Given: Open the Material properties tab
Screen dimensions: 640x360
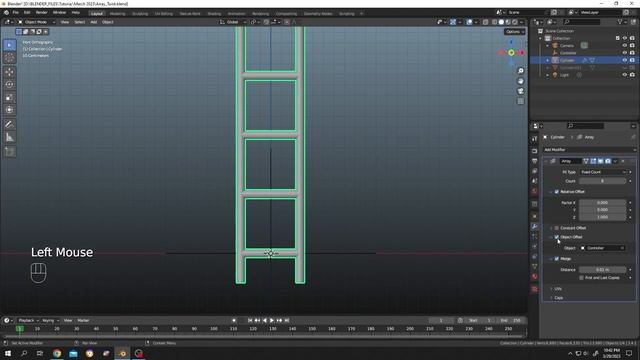Looking at the screenshot, I should point(535,277).
